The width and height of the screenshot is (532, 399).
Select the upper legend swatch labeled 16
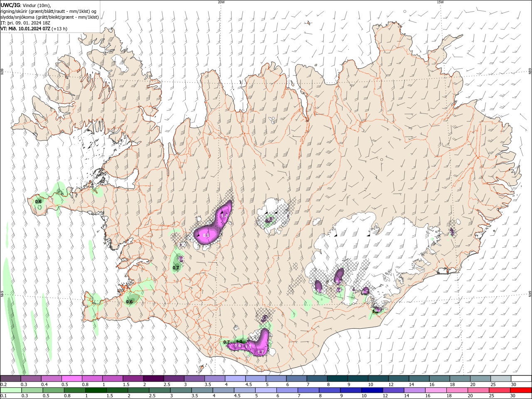click(440, 379)
